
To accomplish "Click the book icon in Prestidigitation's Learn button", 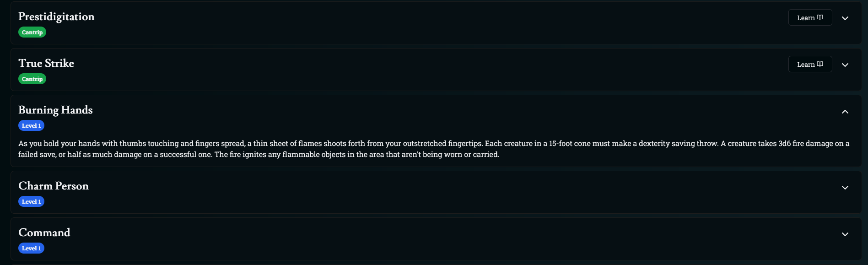I will [820, 17].
